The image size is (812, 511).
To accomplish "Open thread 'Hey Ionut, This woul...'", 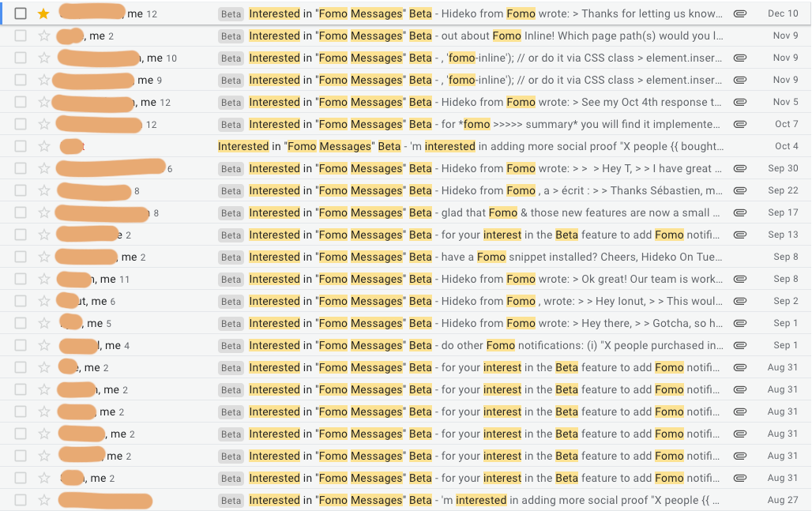I will [x=405, y=301].
